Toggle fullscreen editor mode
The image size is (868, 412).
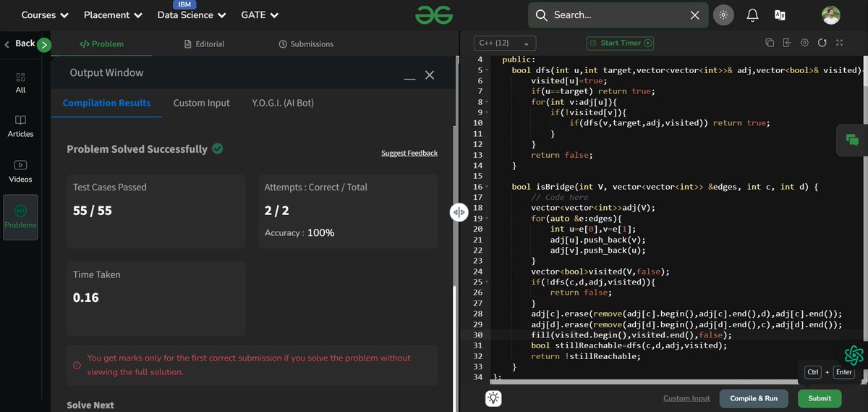[839, 43]
